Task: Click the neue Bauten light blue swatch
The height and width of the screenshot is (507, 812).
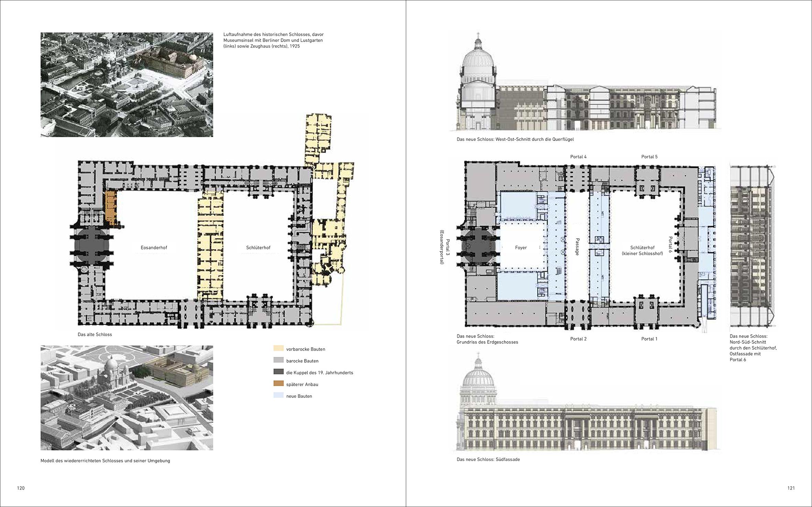Action: pos(278,396)
